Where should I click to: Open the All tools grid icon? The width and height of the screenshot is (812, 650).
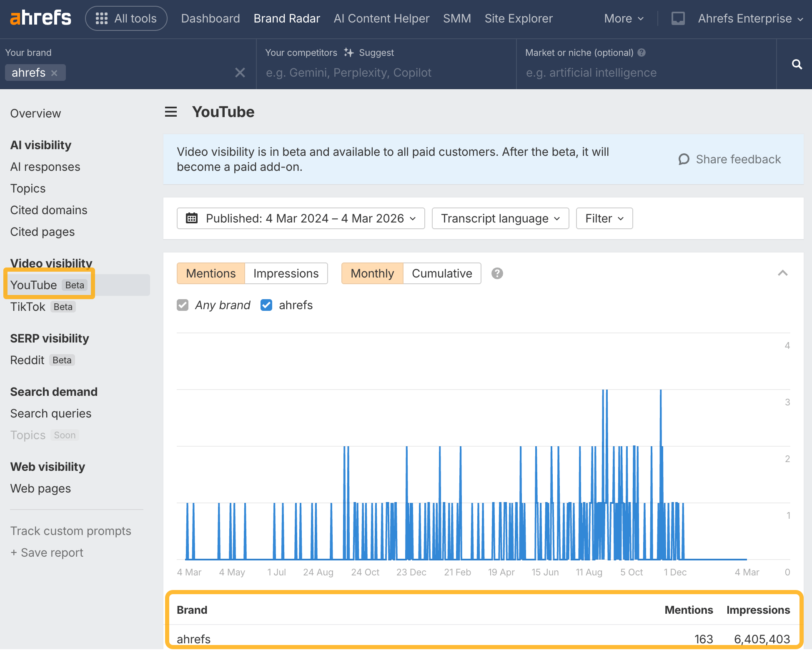tap(101, 18)
